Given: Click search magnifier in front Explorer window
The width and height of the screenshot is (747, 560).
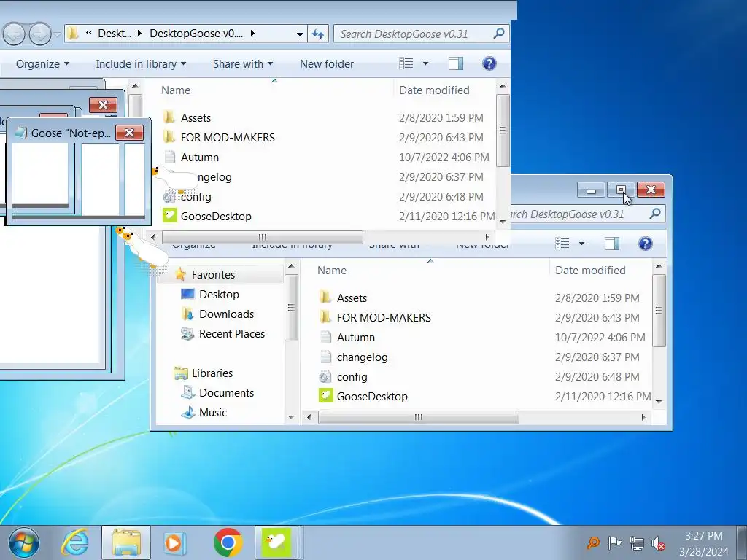Looking at the screenshot, I should click(655, 214).
